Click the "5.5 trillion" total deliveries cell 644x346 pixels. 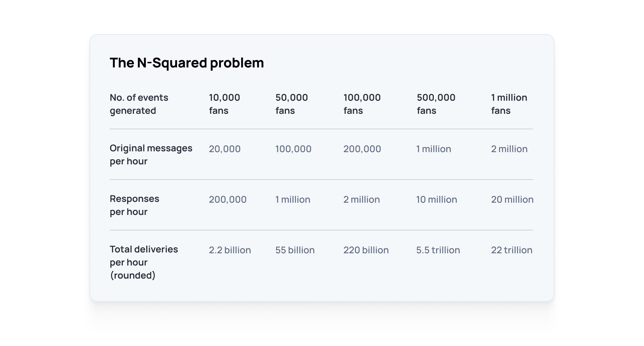point(438,250)
